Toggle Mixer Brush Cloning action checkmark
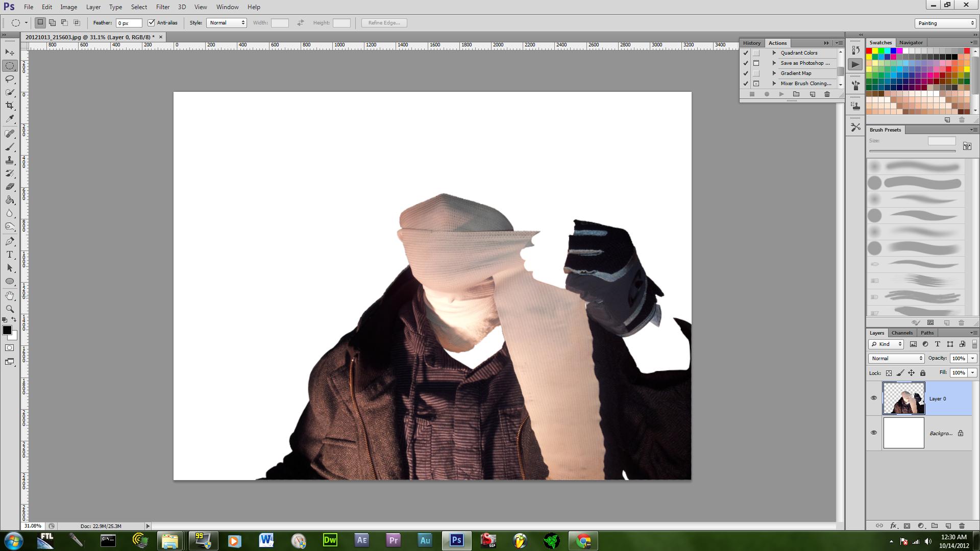This screenshot has height=551, width=980. tap(746, 84)
